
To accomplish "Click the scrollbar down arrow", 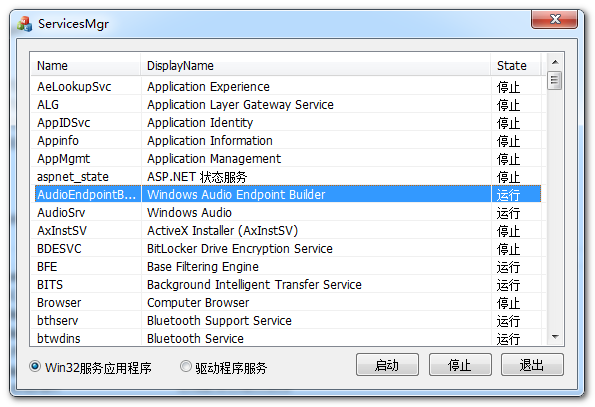I will coord(555,336).
